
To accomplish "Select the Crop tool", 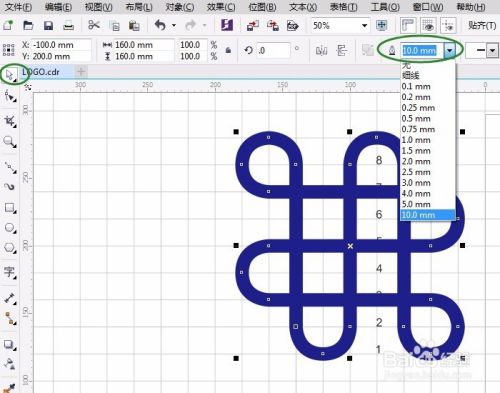I will (10, 121).
